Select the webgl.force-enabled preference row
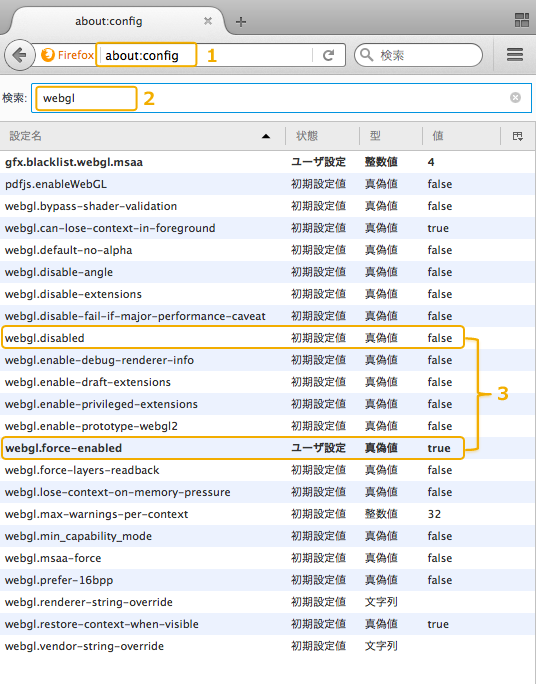Image resolution: width=536 pixels, height=684 pixels. point(232,448)
